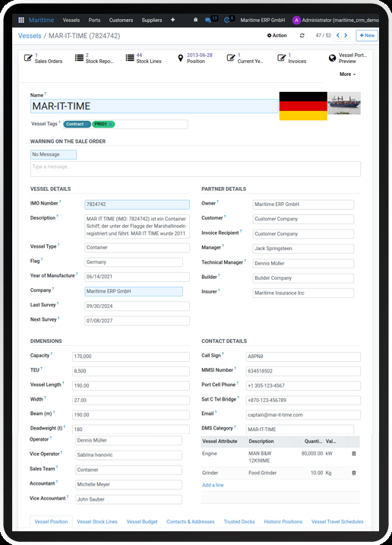The image size is (392, 545).
Task: Open the bug debug icon
Action: tap(196, 21)
